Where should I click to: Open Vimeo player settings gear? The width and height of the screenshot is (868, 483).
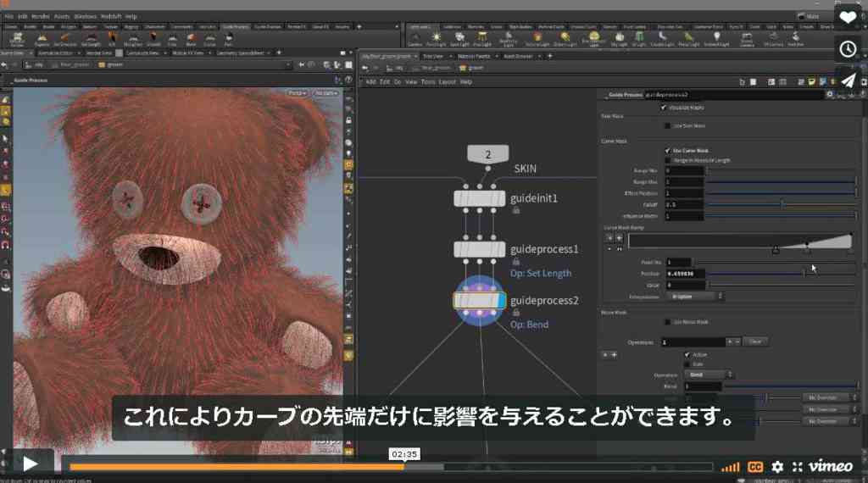(777, 467)
